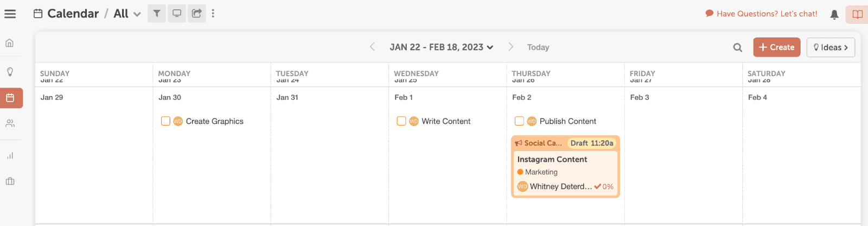Check the Create Graphics task checkbox

click(165, 121)
